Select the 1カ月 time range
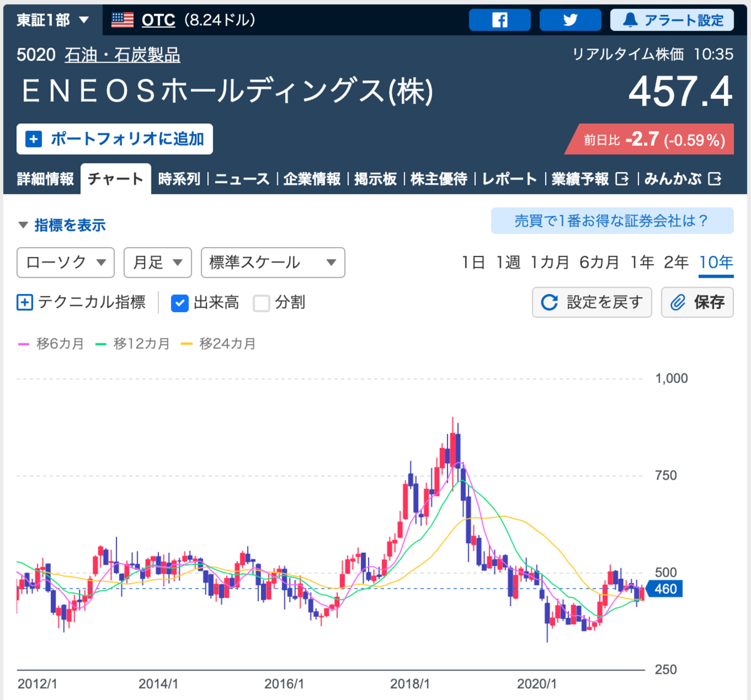Image resolution: width=751 pixels, height=700 pixels. pos(549,263)
